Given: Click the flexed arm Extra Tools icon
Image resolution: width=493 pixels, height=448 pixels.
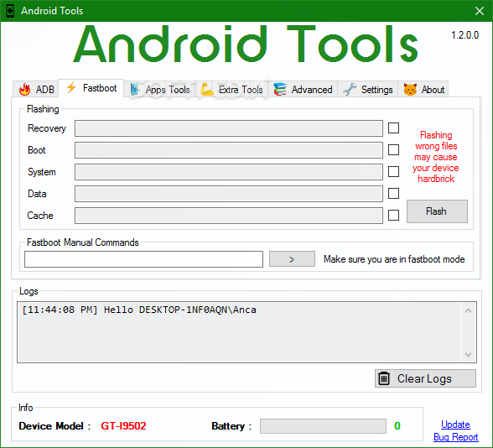Looking at the screenshot, I should point(207,89).
